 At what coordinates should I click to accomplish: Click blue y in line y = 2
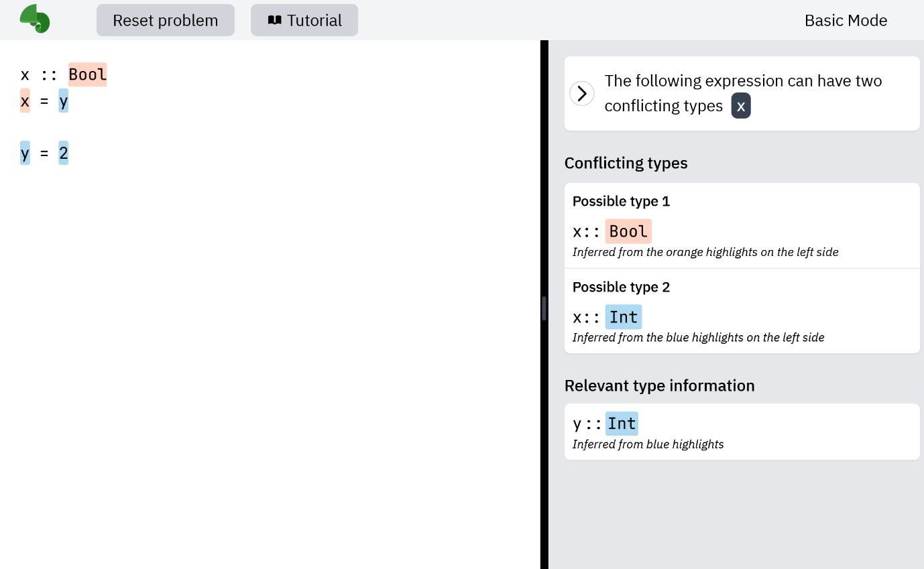pos(25,153)
